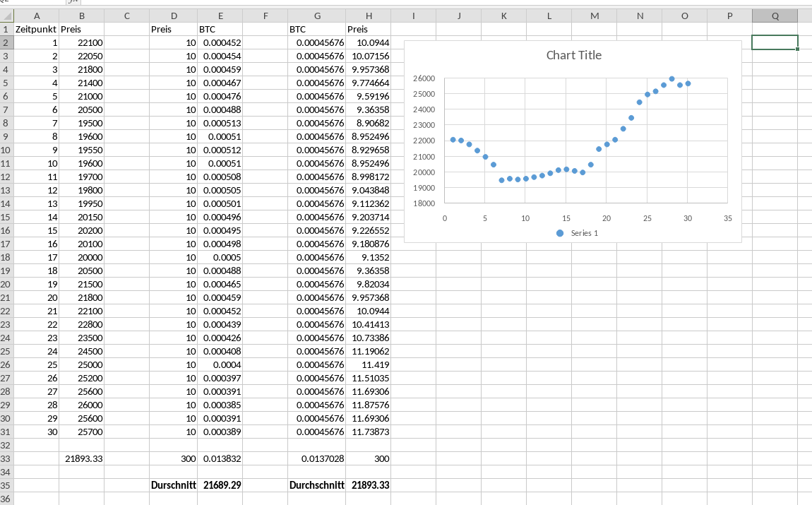Select Zeitpunkt cell with value 15
The image size is (812, 505).
coord(36,230)
